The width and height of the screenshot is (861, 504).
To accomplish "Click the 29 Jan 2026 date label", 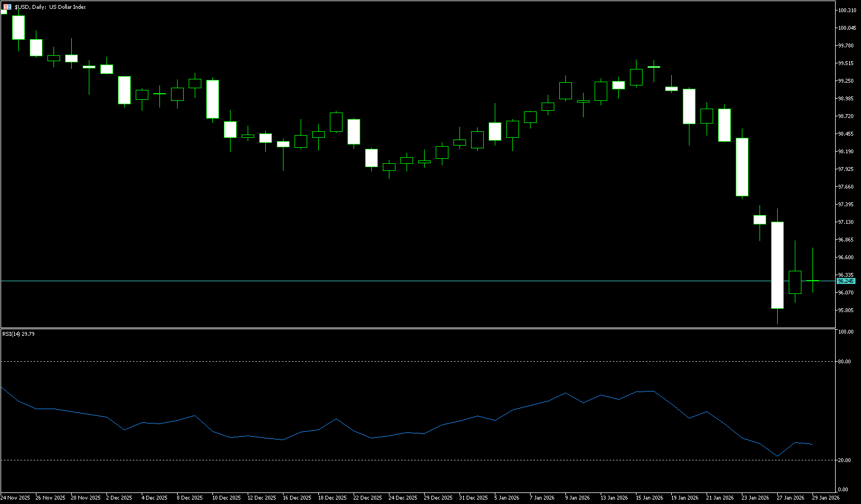I will click(x=826, y=498).
